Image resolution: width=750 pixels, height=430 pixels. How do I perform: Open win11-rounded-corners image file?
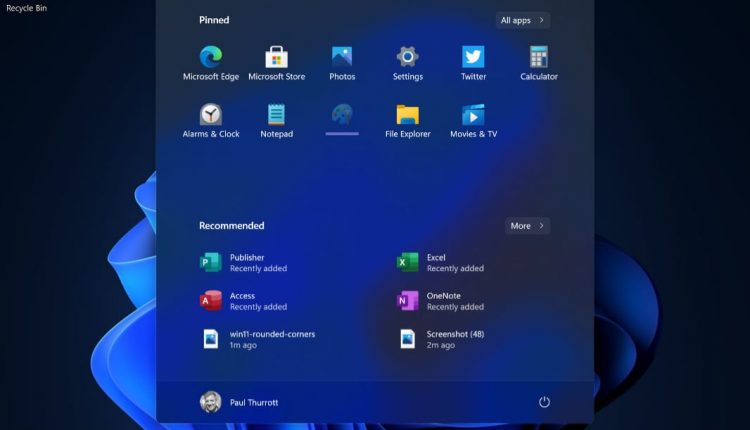(258, 339)
